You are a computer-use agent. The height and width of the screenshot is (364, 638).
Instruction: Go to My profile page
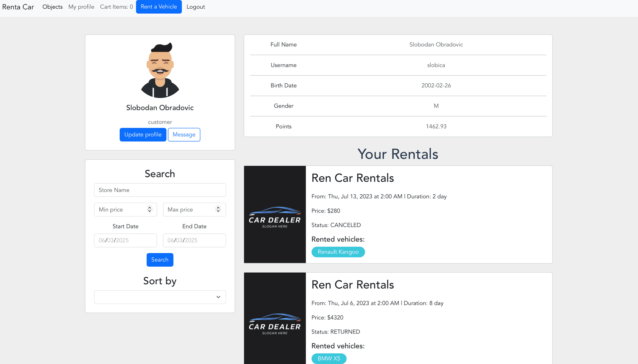coord(81,7)
